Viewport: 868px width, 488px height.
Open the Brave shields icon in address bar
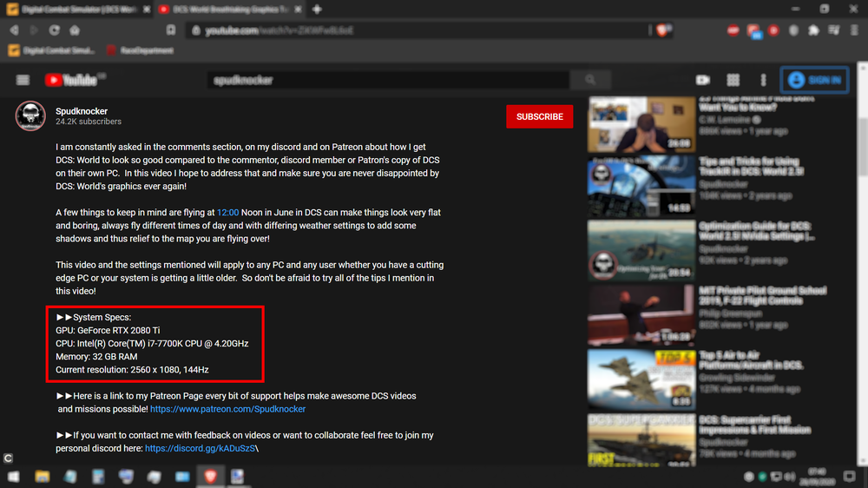(662, 30)
